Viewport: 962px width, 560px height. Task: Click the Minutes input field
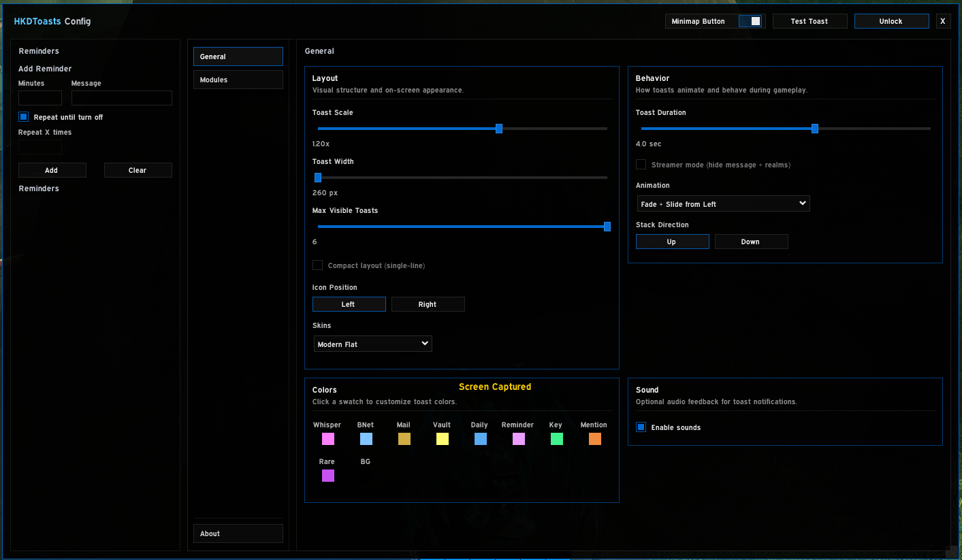click(x=40, y=98)
